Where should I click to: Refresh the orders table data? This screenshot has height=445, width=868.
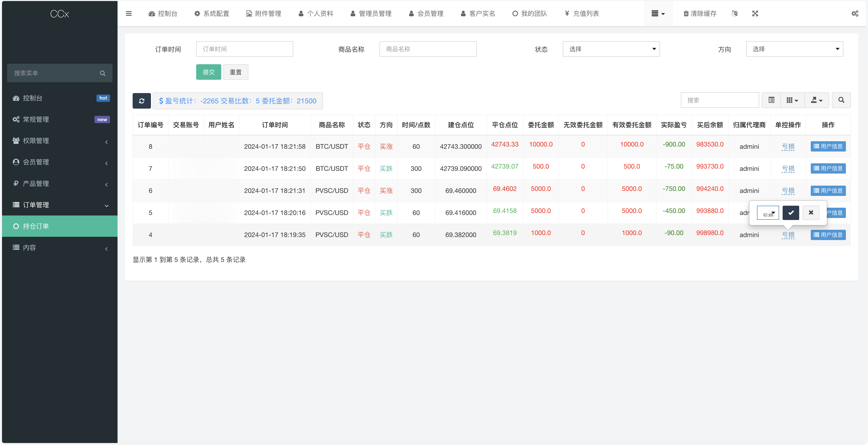pos(142,101)
